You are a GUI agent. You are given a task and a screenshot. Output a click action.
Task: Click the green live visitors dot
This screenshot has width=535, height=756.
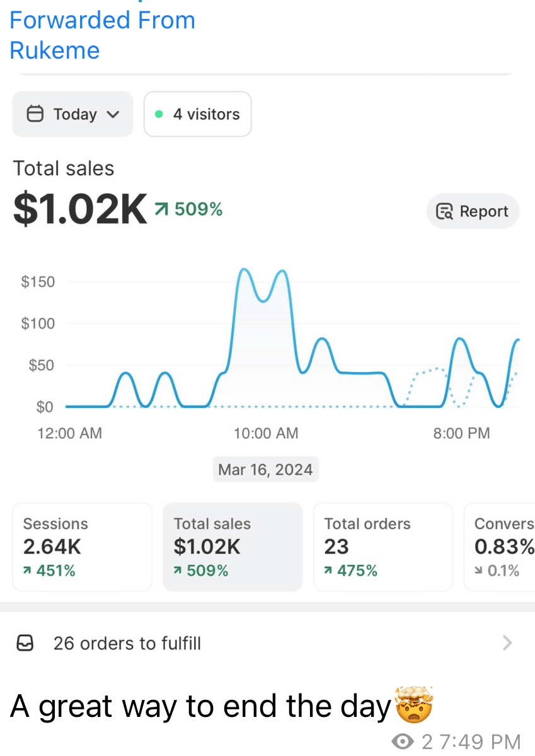(x=159, y=114)
